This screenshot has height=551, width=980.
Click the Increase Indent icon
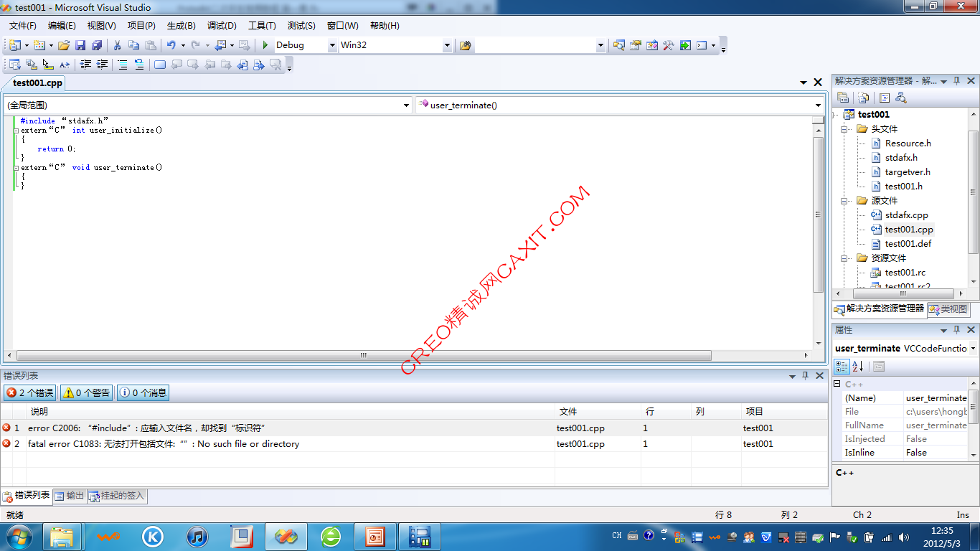click(103, 65)
